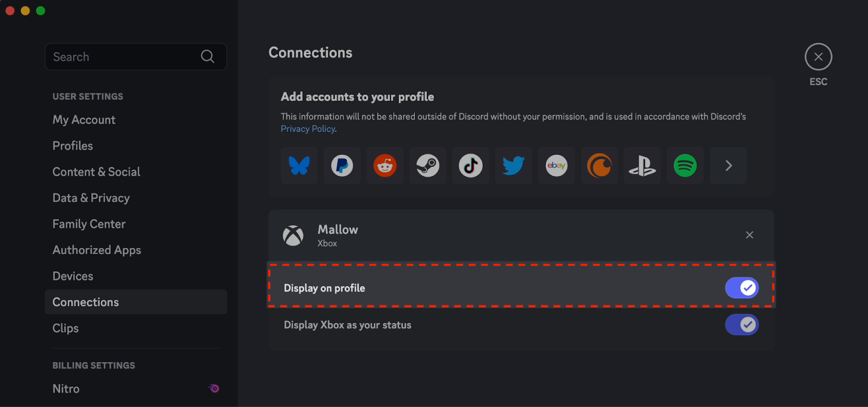Connect Steam to your profile
The image size is (868, 407).
click(427, 166)
